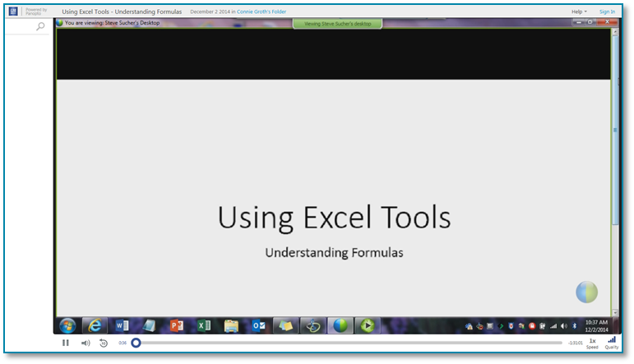The height and width of the screenshot is (364, 634).
Task: Click the playback position handle
Action: (137, 343)
